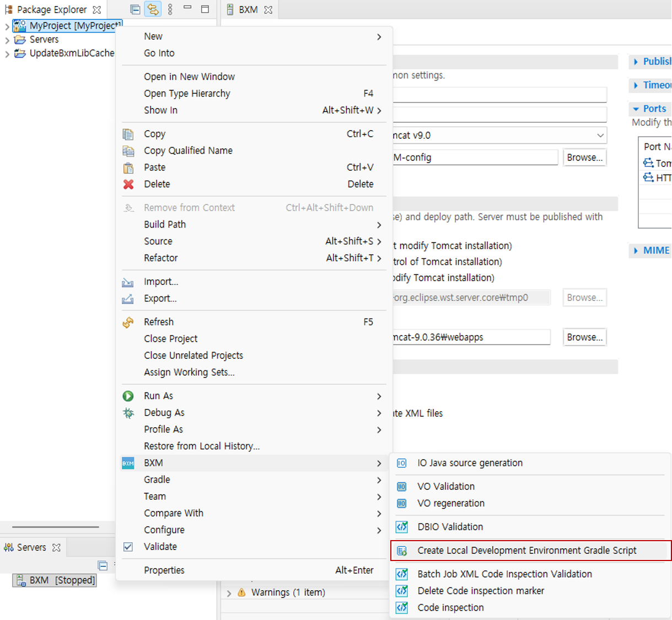672x620 pixels.
Task: Switch to the BXM editor tab
Action: (x=249, y=9)
